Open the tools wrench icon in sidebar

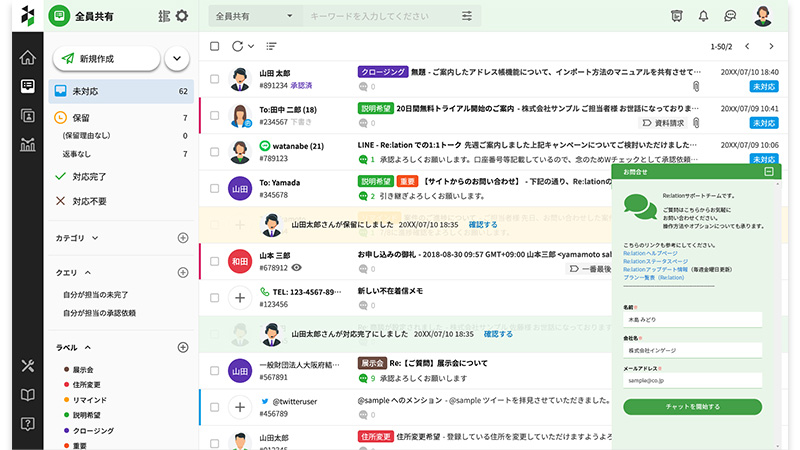pyautogui.click(x=28, y=365)
